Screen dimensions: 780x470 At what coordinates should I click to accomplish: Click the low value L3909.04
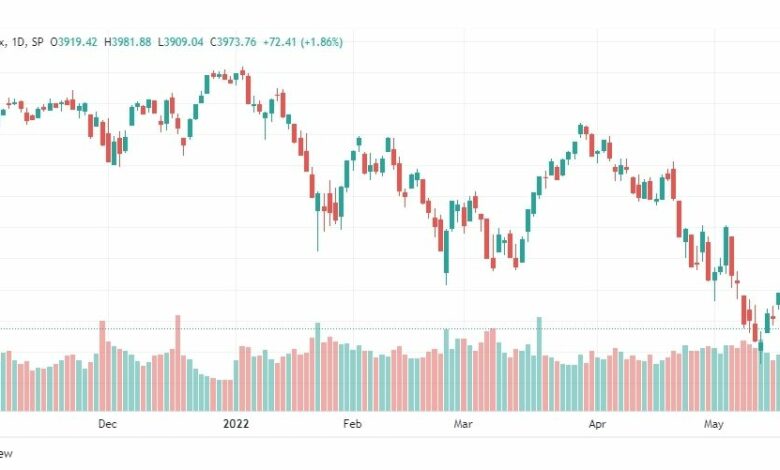pyautogui.click(x=181, y=42)
